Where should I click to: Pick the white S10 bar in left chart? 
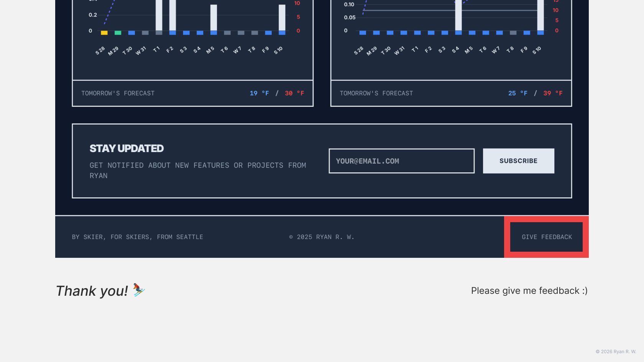(282, 18)
